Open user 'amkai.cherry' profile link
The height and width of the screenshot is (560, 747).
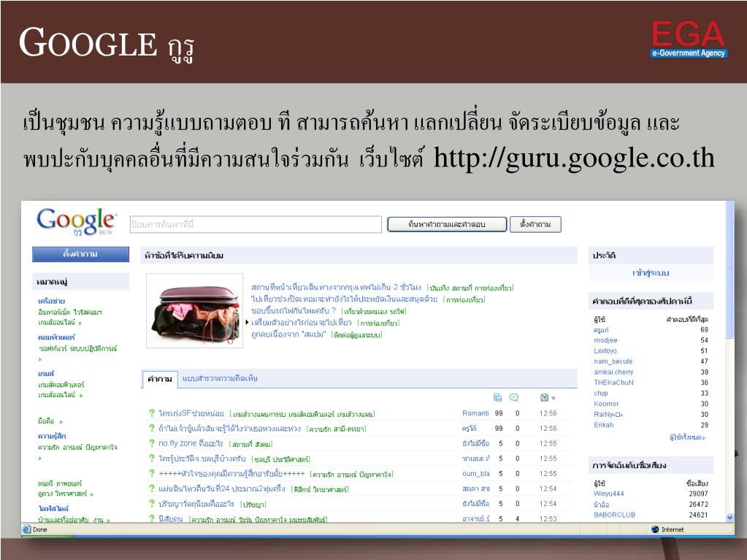pos(613,372)
